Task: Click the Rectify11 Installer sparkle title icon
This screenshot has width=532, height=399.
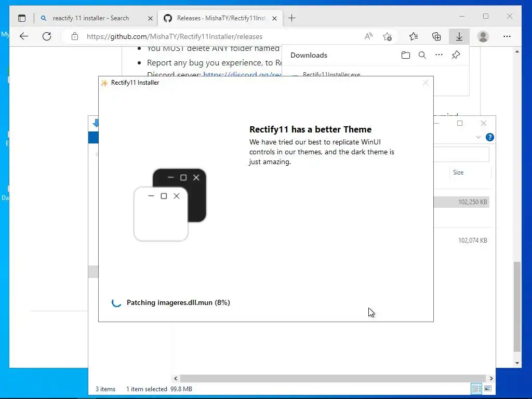Action: 104,83
